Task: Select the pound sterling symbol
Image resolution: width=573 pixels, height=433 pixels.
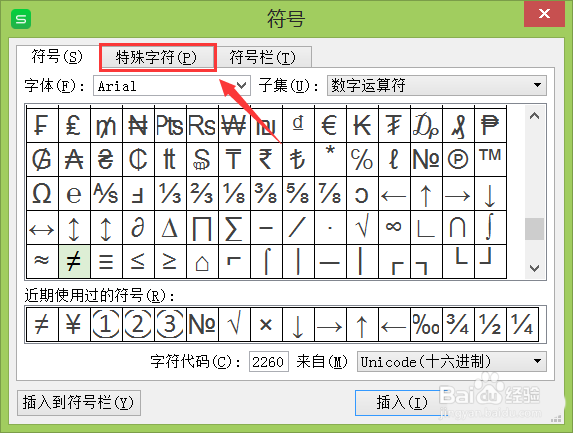Action: point(74,125)
